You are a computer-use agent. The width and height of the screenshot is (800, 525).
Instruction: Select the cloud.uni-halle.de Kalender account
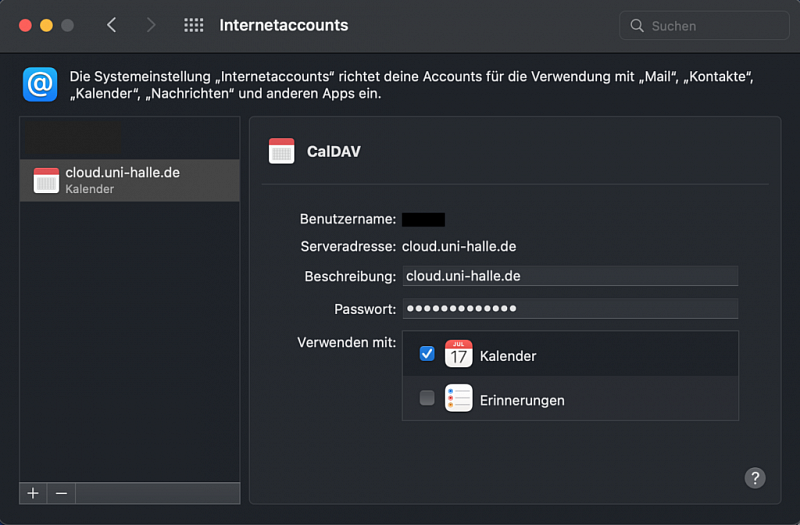click(130, 180)
